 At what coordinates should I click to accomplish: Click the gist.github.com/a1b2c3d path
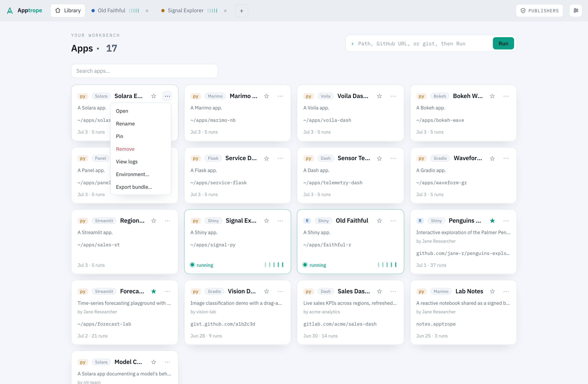click(223, 324)
